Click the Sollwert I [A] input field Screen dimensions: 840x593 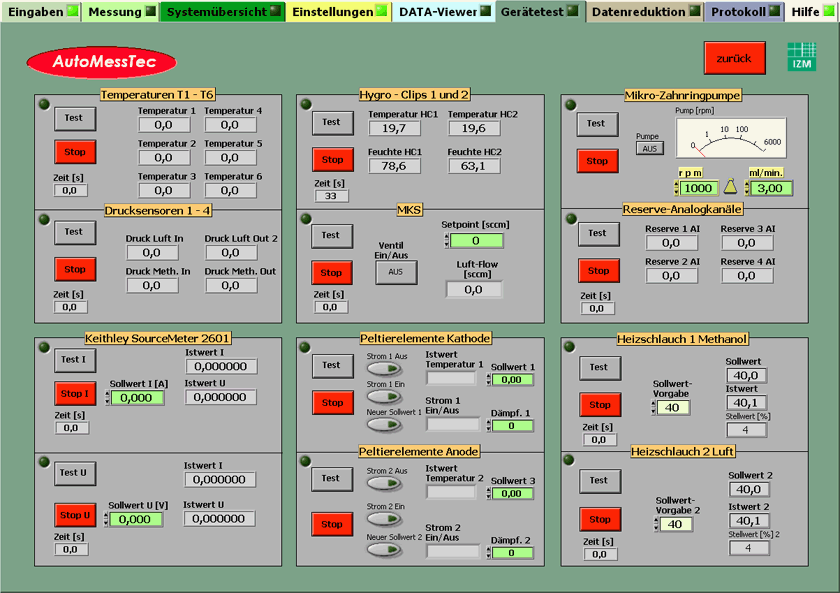pyautogui.click(x=137, y=397)
